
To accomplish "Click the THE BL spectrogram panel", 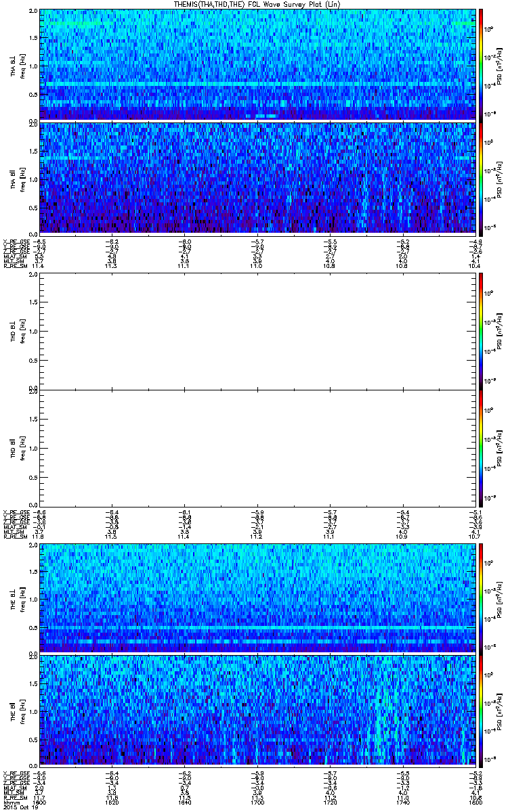I will pyautogui.click(x=257, y=597).
